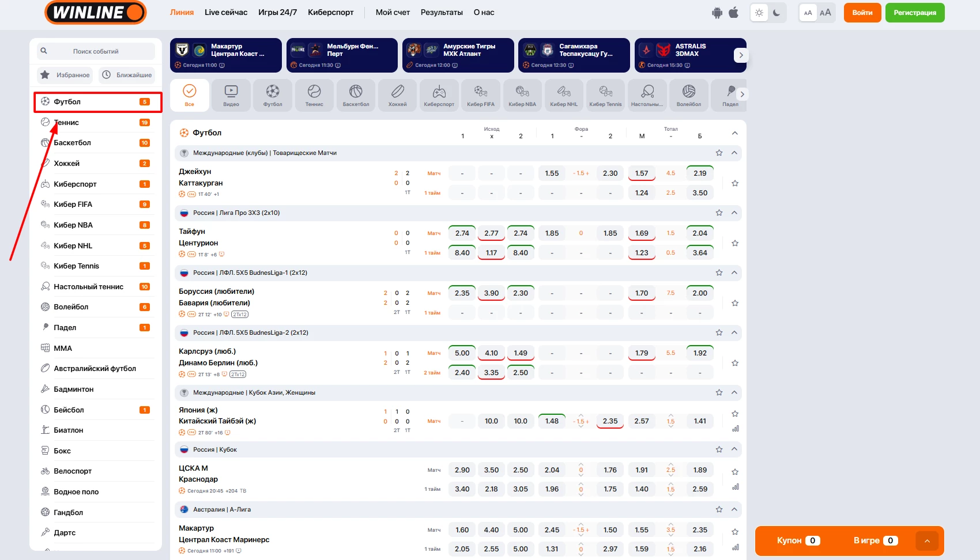Expand the coupon panel arrow

click(x=927, y=541)
